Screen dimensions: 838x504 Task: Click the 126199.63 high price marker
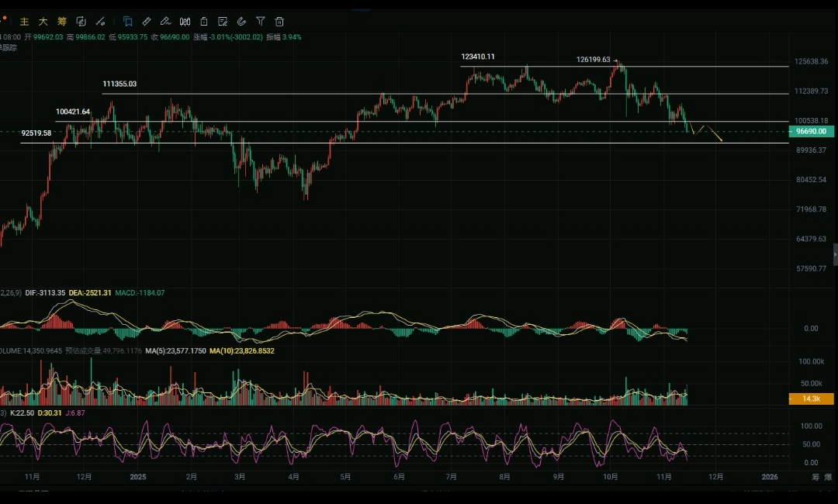click(x=594, y=60)
